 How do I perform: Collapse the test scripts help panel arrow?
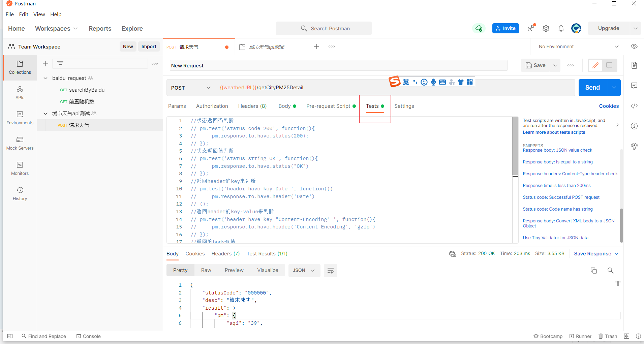point(617,125)
